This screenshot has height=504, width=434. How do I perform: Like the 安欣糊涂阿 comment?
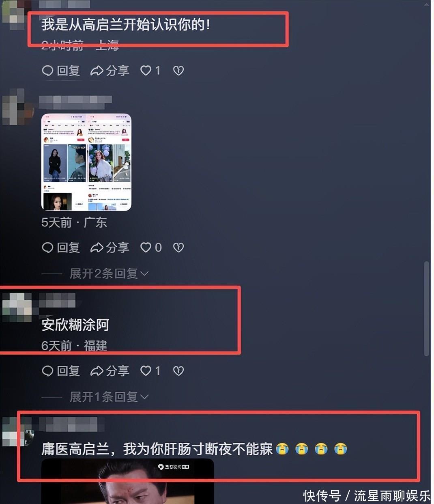(150, 371)
